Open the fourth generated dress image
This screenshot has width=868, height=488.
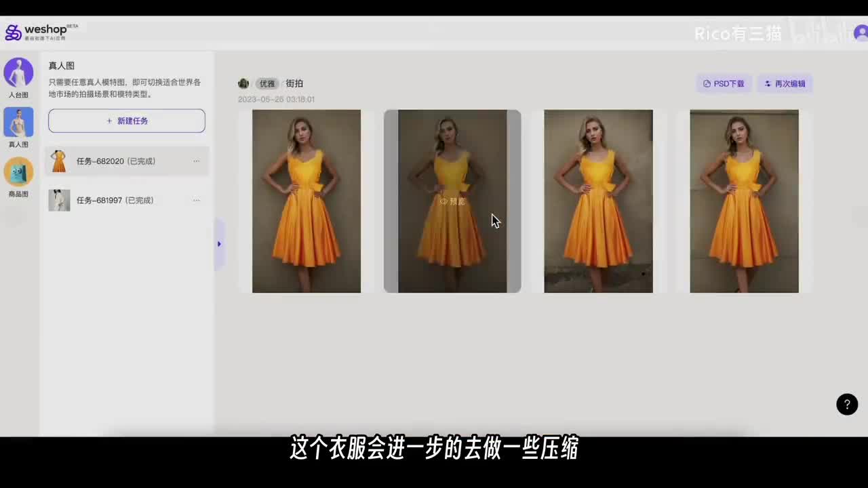pyautogui.click(x=744, y=201)
